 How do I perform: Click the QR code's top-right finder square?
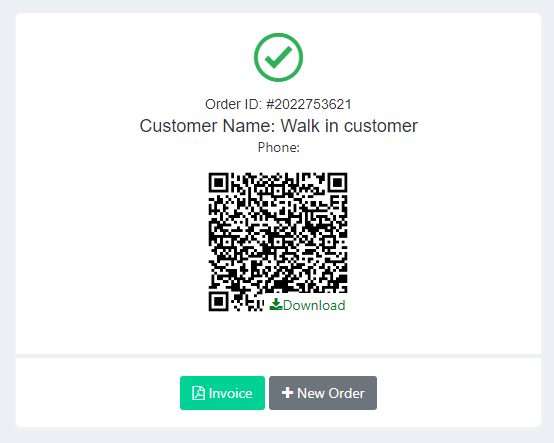(x=337, y=183)
